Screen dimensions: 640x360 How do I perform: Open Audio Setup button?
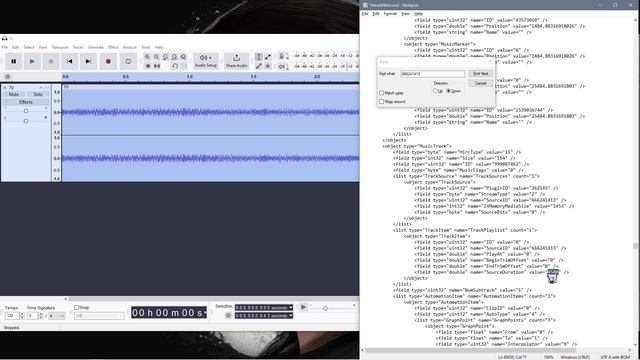click(206, 61)
